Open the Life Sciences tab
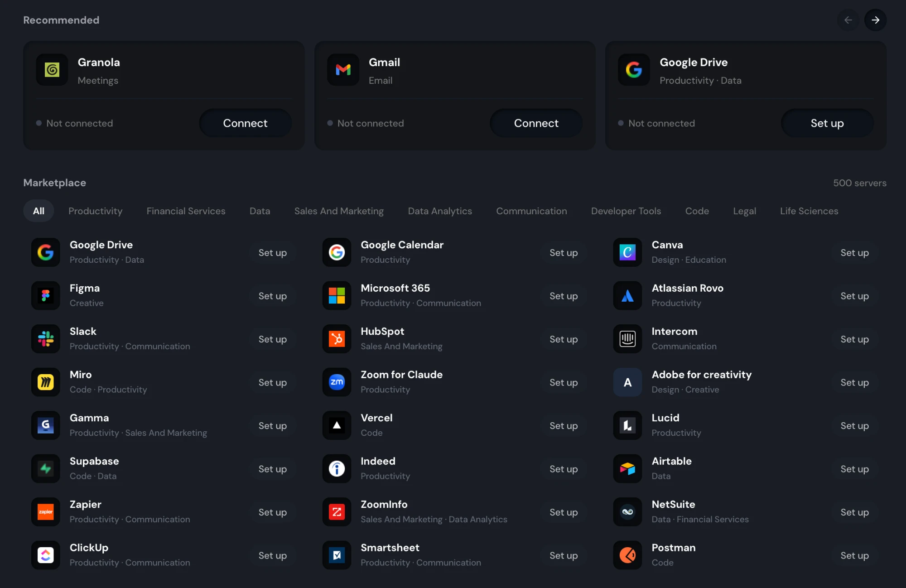 809,211
